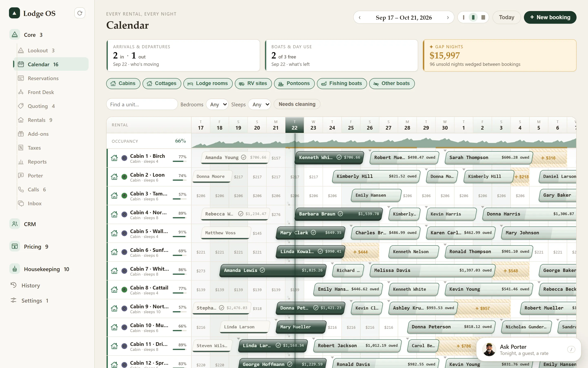Image resolution: width=588 pixels, height=368 pixels.
Task: Open Add-ons in the sidebar
Action: click(x=51, y=134)
